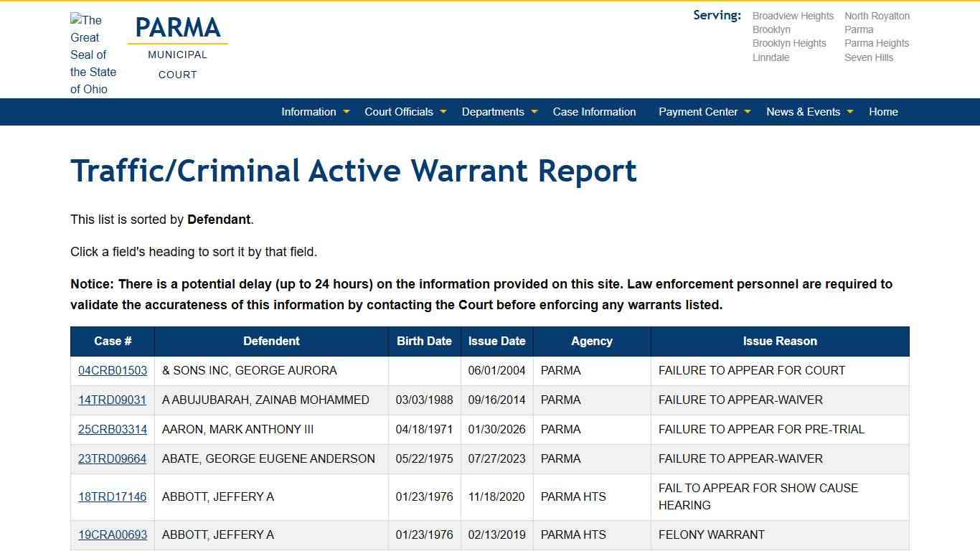Sort by the Agency column heading
The image size is (980, 551).
click(592, 342)
